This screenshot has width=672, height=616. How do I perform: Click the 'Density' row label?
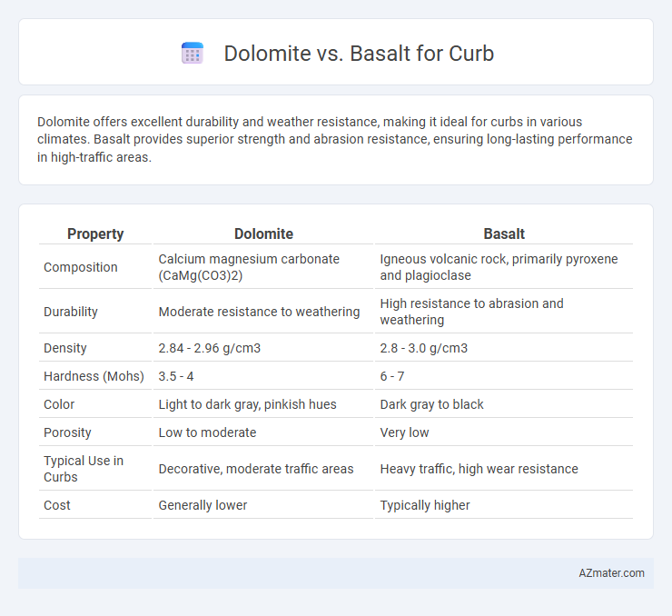pos(65,348)
